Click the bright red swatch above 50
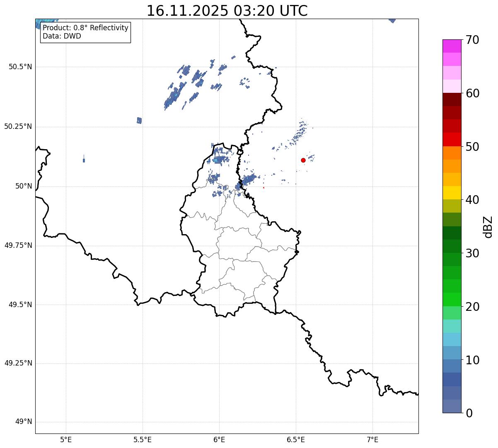This screenshot has width=498, height=448. click(452, 139)
